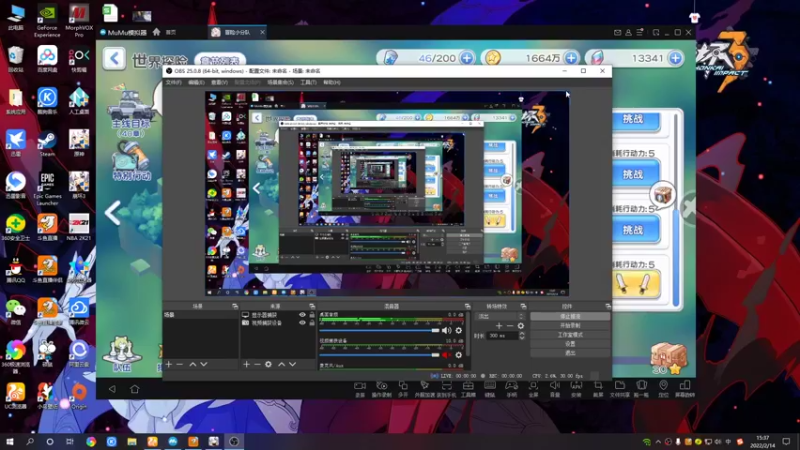Open the OBS help menu

(332, 82)
